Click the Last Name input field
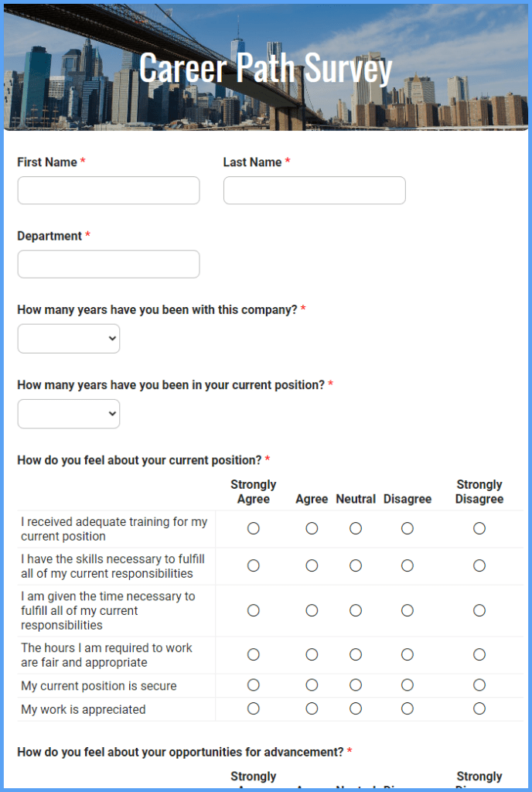This screenshot has height=792, width=532. coord(314,190)
